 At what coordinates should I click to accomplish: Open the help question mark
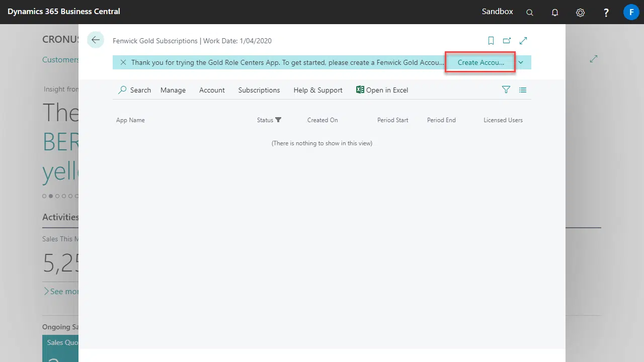[606, 13]
